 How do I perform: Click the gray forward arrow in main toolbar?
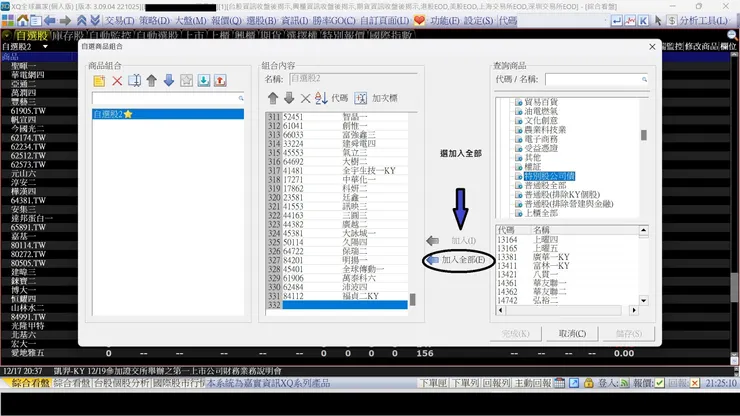click(65, 20)
